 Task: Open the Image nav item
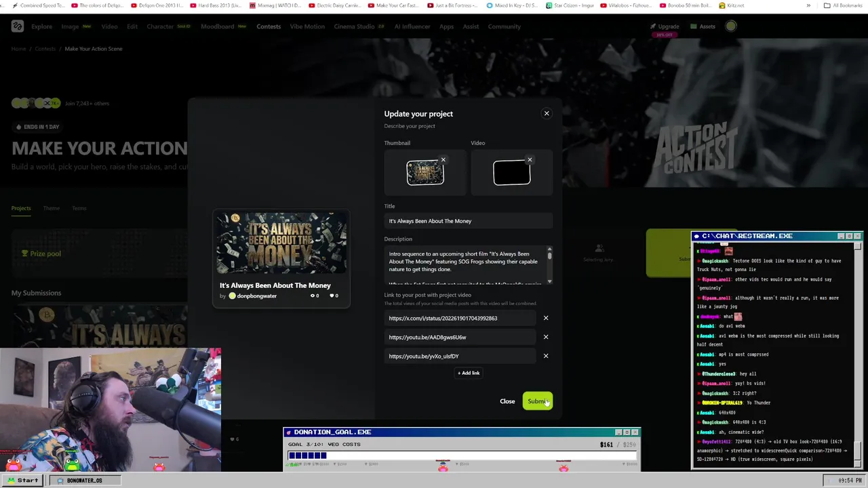coord(70,26)
